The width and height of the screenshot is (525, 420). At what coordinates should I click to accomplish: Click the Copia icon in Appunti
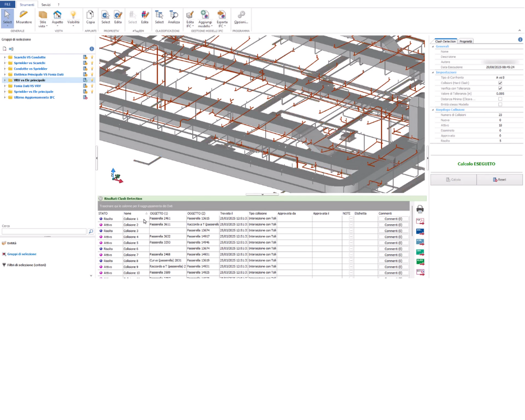coord(90,17)
